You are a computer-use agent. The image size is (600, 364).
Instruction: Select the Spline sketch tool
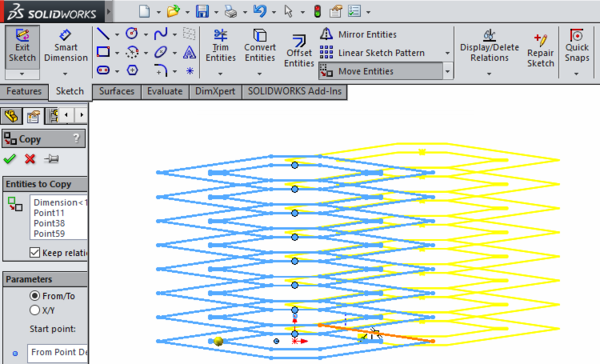point(161,34)
